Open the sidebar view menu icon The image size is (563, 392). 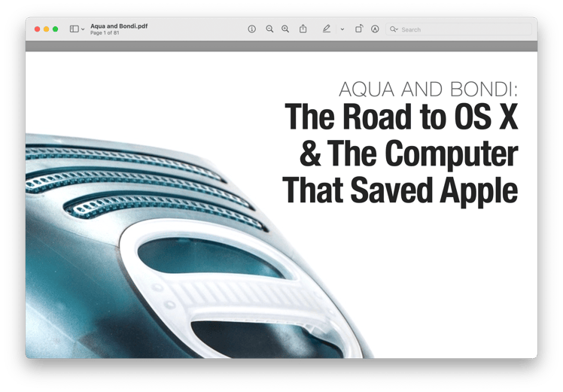74,29
